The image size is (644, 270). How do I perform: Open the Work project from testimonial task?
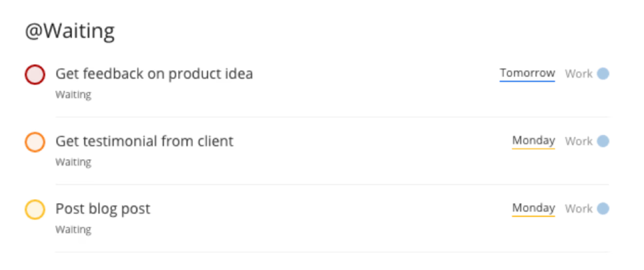580,141
